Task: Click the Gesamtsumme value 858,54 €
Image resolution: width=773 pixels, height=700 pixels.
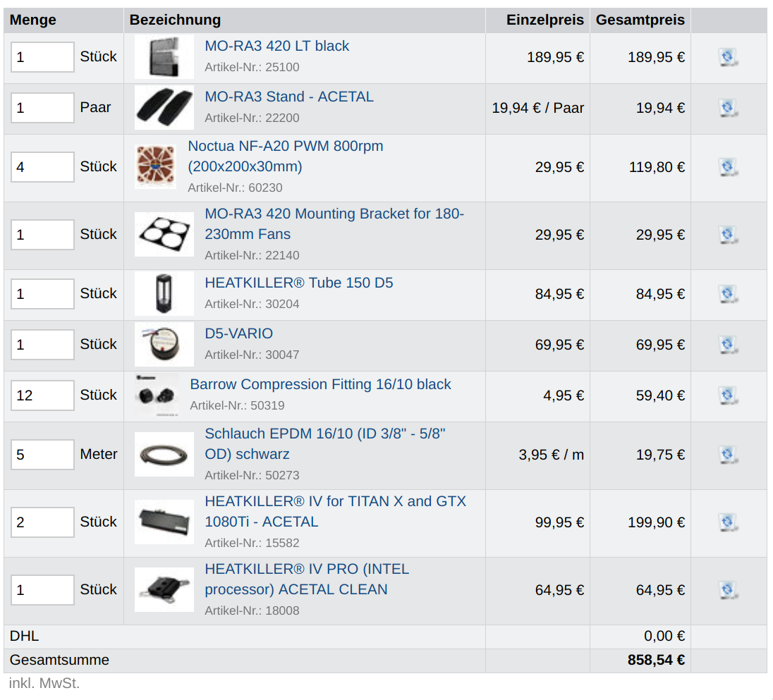Action: point(656,660)
